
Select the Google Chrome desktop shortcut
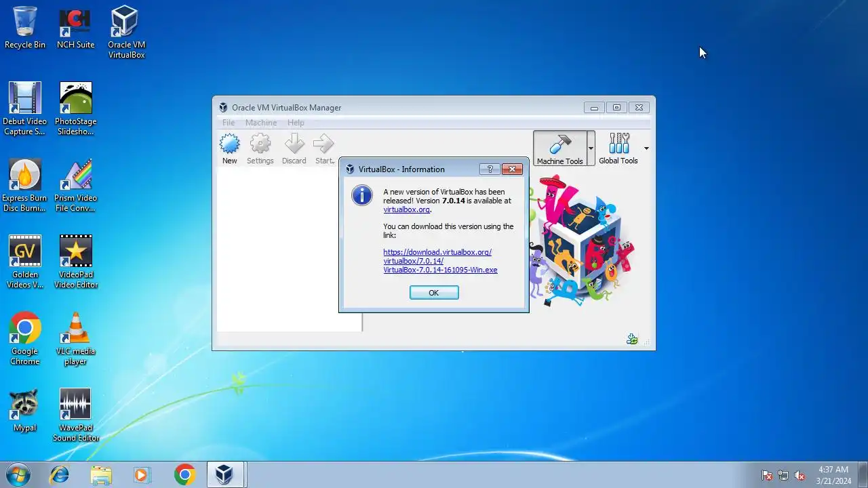pos(25,339)
